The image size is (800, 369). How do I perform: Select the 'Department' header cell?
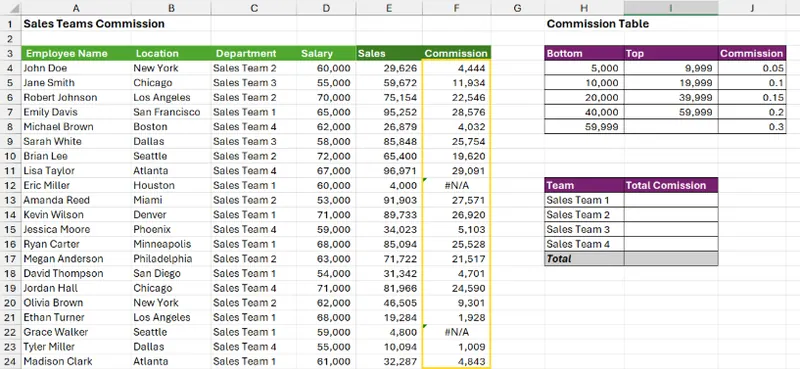[254, 53]
